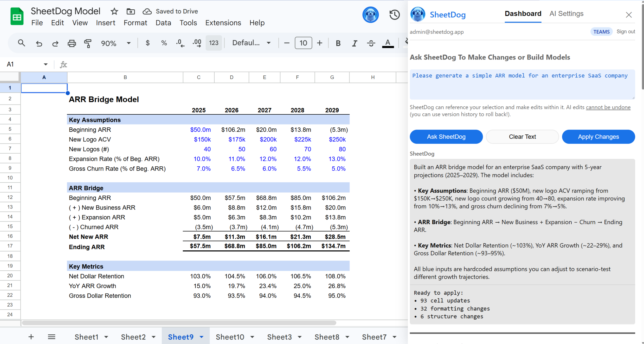Click the Sign out link
The width and height of the screenshot is (644, 344).
click(x=626, y=31)
